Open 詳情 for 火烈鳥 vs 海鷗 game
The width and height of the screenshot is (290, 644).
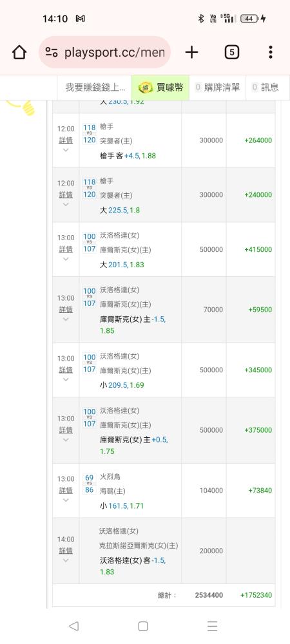click(x=66, y=490)
